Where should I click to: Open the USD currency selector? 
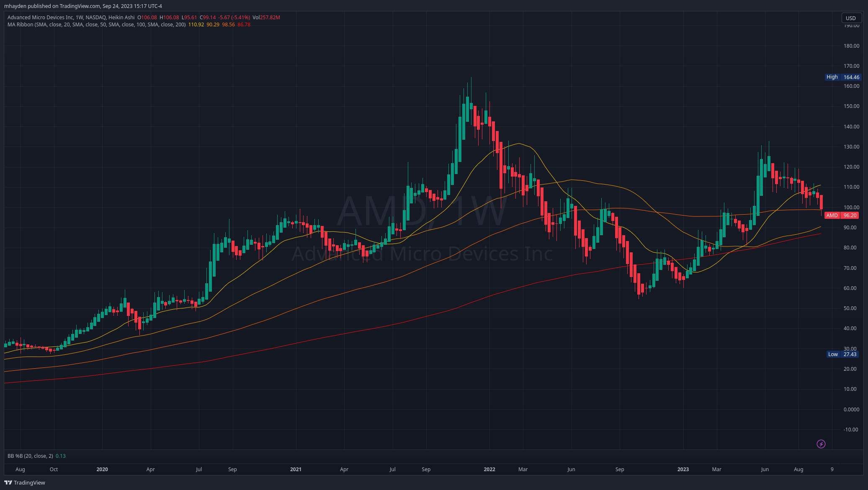point(851,18)
